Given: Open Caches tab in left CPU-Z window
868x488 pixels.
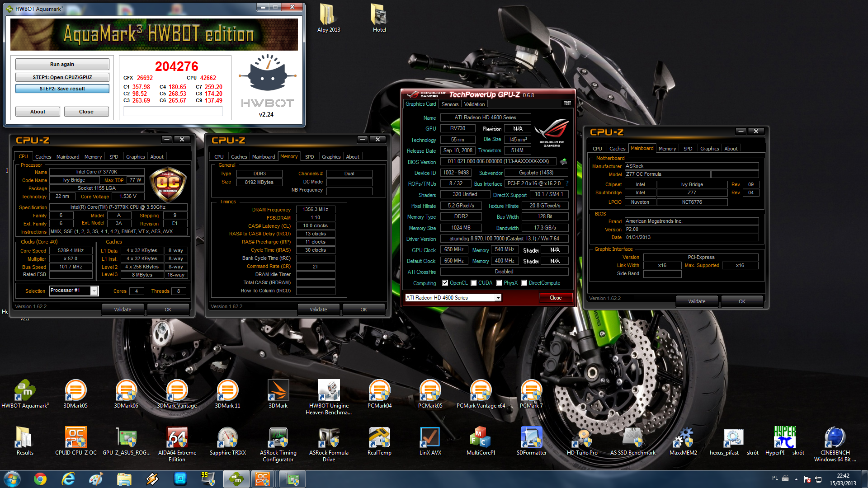Looking at the screenshot, I should pos(43,157).
